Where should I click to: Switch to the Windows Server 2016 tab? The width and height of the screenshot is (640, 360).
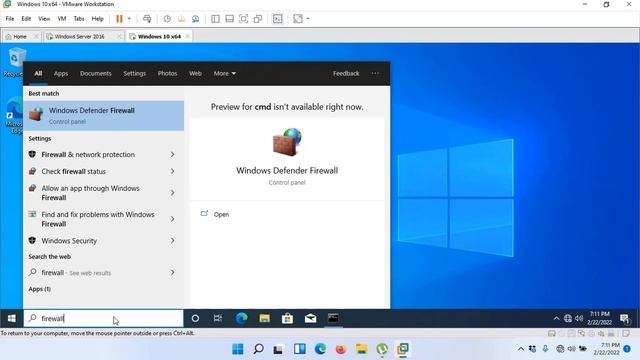pyautogui.click(x=80, y=36)
